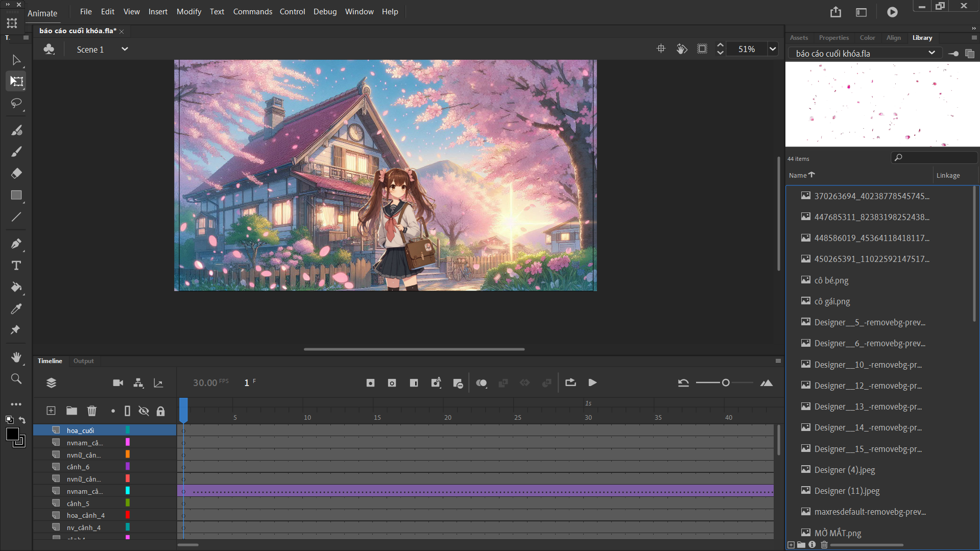
Task: Select the Selection arrow tool
Action: click(x=16, y=60)
